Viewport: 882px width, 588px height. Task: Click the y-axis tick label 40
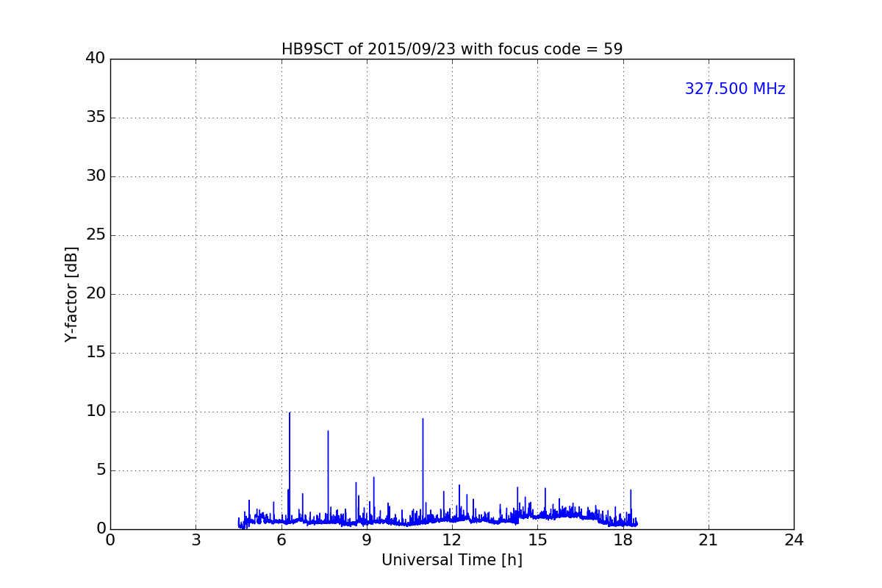(96, 59)
